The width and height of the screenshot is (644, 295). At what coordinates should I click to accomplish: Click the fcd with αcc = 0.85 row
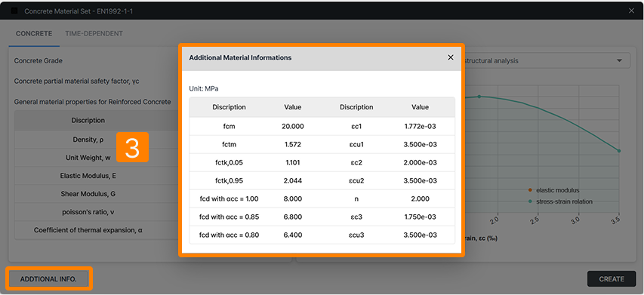(x=322, y=217)
